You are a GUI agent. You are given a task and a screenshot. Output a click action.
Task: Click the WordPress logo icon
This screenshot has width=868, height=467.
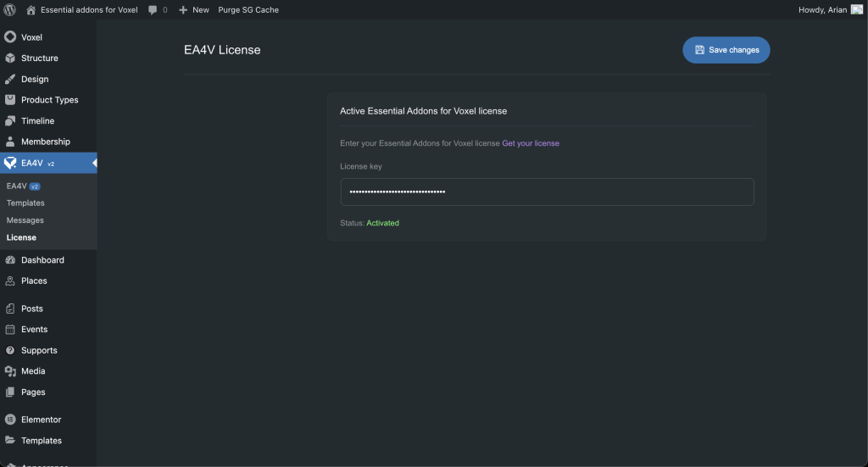click(x=9, y=9)
